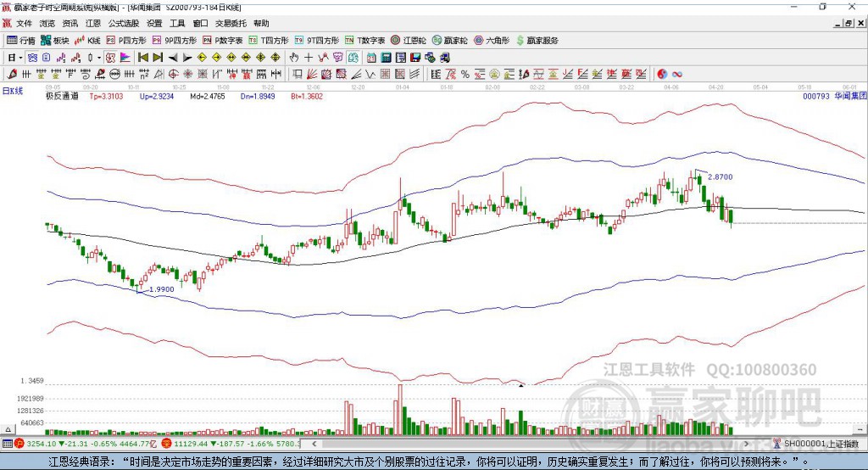
Task: Toggle the 极 indicator button
Action: click(x=110, y=58)
